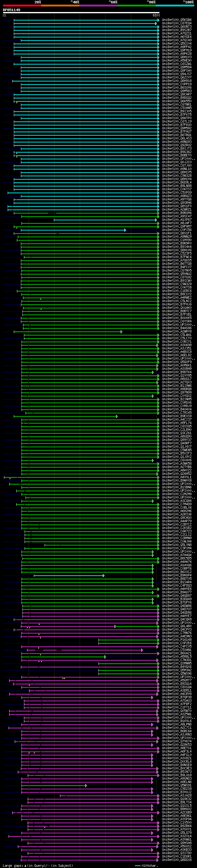Open hit UniRef100_A9PK28
197x868 pixels.
click(x=177, y=54)
